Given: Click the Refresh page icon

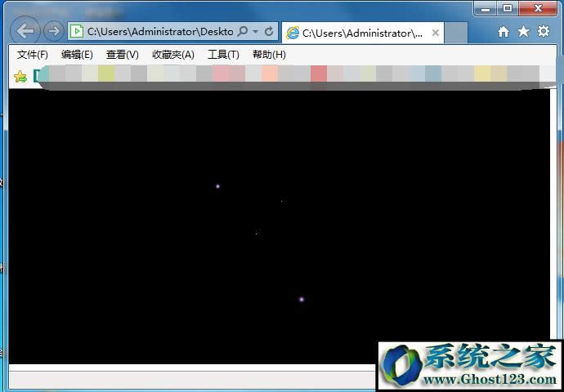Looking at the screenshot, I should [x=269, y=32].
